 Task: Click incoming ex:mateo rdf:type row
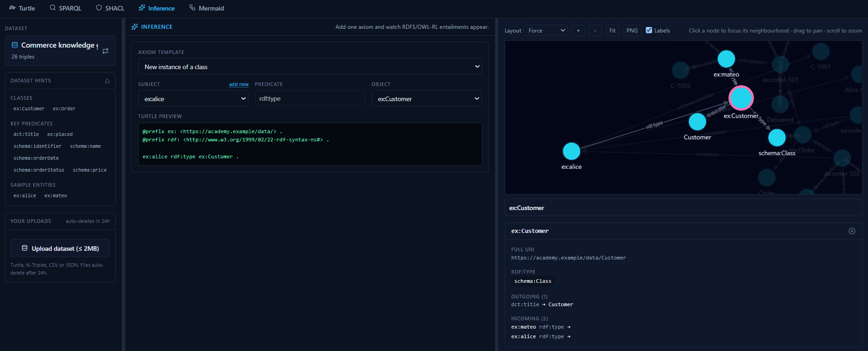pos(541,327)
